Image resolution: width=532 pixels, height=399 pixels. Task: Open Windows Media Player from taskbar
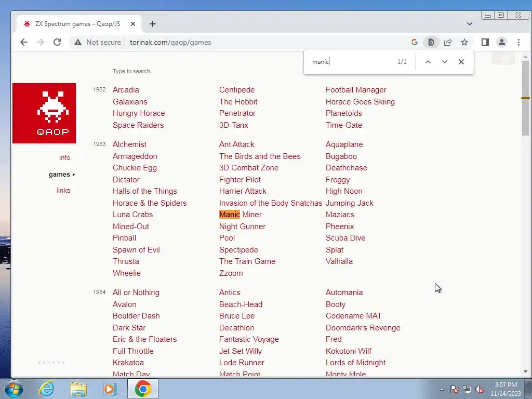pyautogui.click(x=110, y=389)
